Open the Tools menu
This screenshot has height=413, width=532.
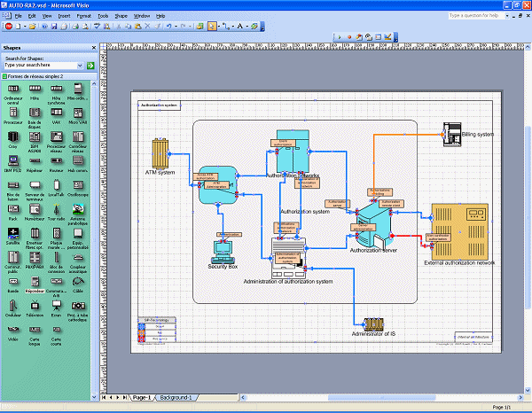click(103, 16)
